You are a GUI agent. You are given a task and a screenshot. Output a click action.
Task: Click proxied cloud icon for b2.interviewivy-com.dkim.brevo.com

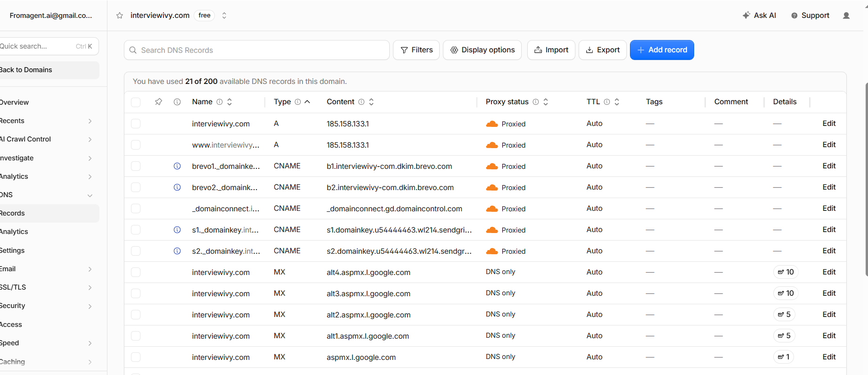(492, 188)
